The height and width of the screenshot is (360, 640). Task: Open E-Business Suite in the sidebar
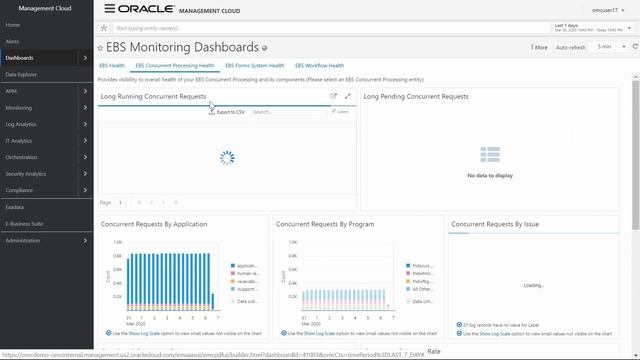(x=24, y=224)
